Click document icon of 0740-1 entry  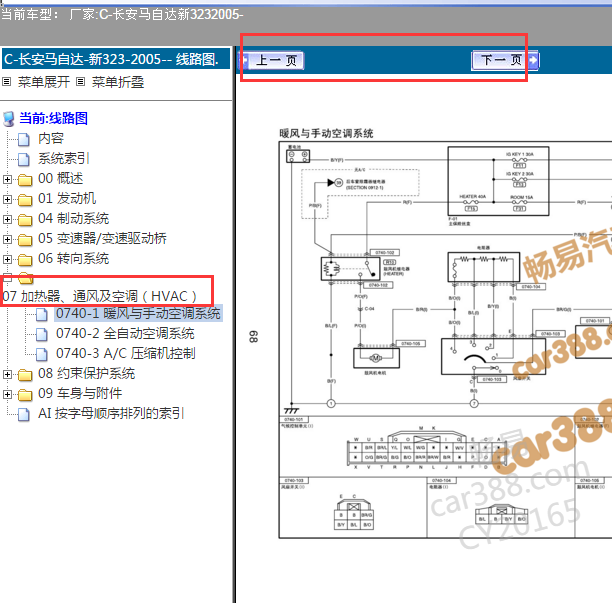coord(42,314)
